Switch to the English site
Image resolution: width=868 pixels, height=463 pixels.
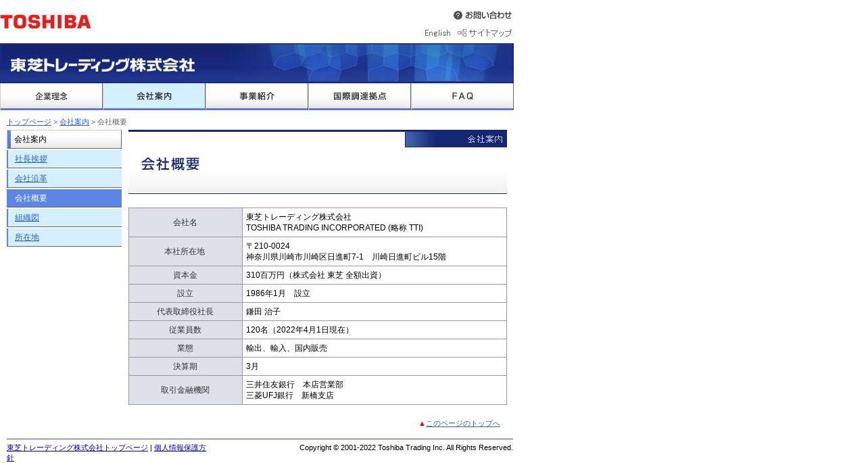(x=437, y=33)
